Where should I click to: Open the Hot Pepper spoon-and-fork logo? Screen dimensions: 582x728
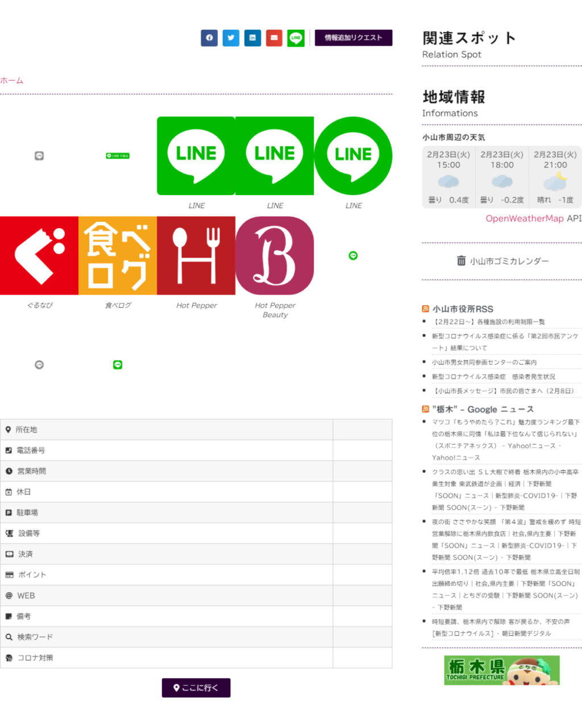196,255
